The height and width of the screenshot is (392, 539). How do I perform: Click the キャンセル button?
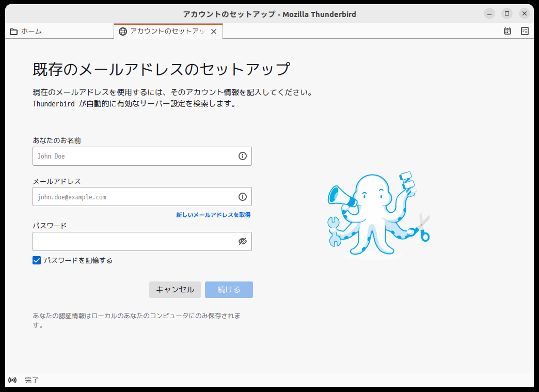pyautogui.click(x=175, y=290)
